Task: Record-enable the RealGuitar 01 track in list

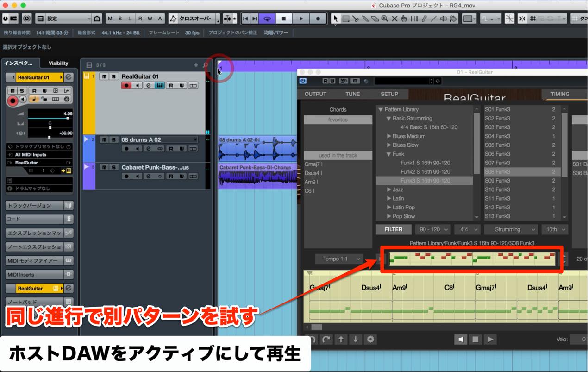Action: [126, 85]
